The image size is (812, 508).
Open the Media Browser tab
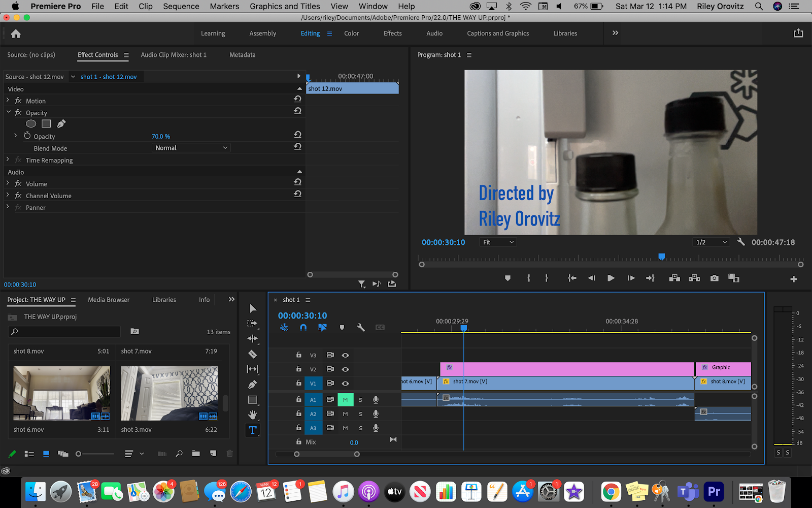click(x=109, y=300)
